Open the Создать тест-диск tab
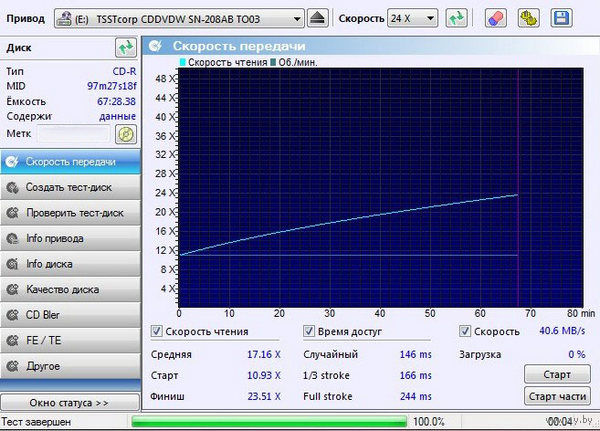600x431 pixels. (x=70, y=187)
